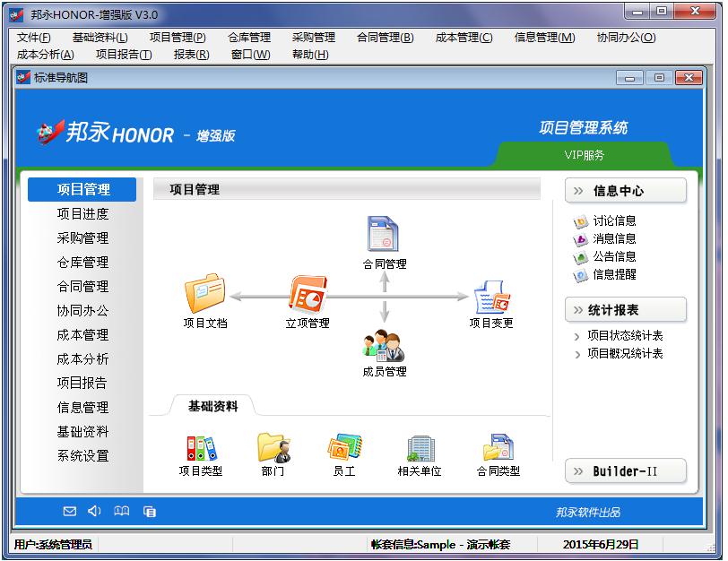
Task: Open the 部门 folder icon
Action: [x=273, y=447]
